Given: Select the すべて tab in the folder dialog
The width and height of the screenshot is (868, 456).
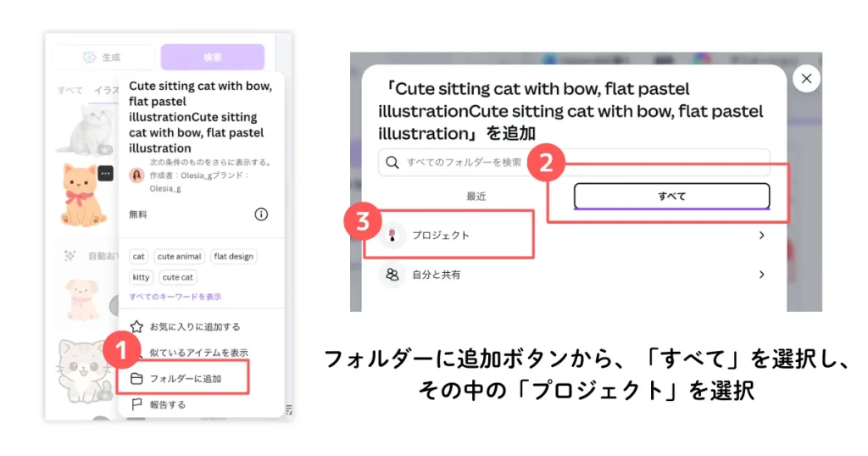Looking at the screenshot, I should (x=671, y=196).
